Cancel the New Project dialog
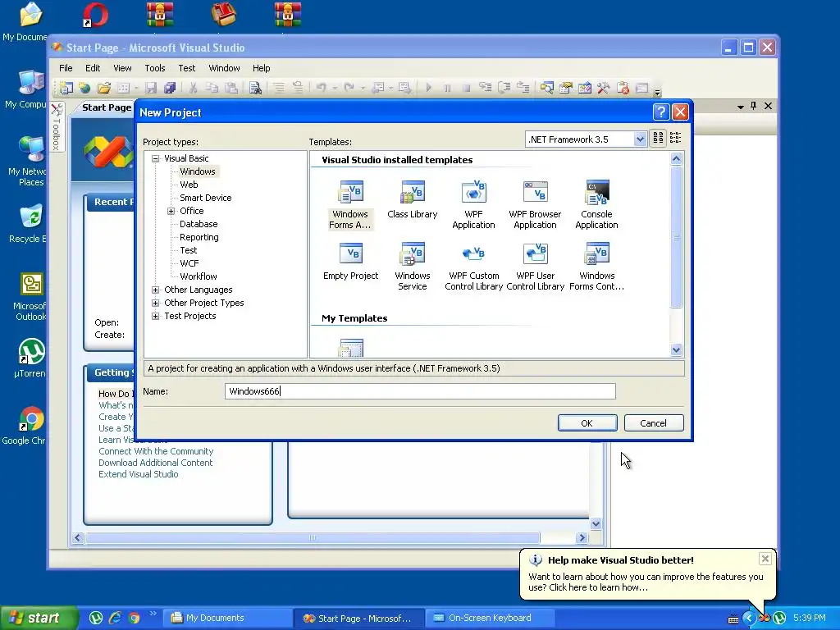840x630 pixels. coord(654,422)
